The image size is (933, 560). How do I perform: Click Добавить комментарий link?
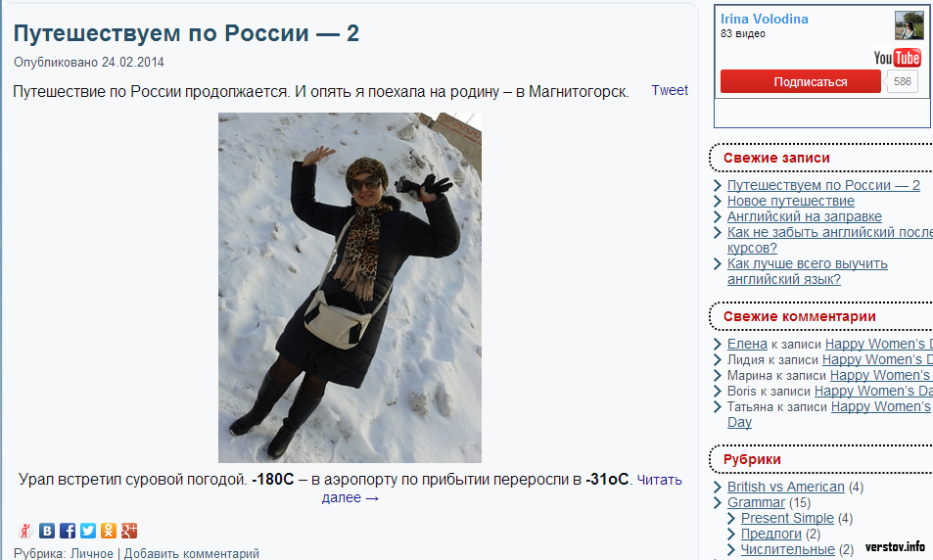(x=192, y=553)
